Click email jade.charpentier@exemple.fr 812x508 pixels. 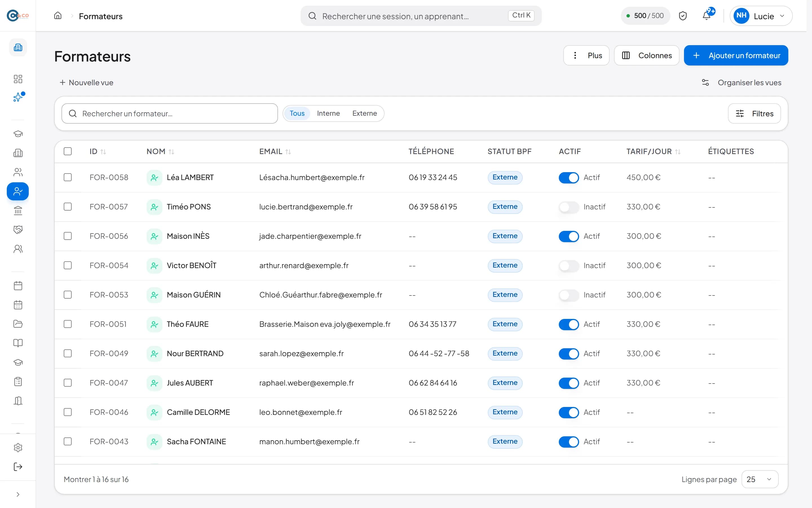pyautogui.click(x=310, y=236)
